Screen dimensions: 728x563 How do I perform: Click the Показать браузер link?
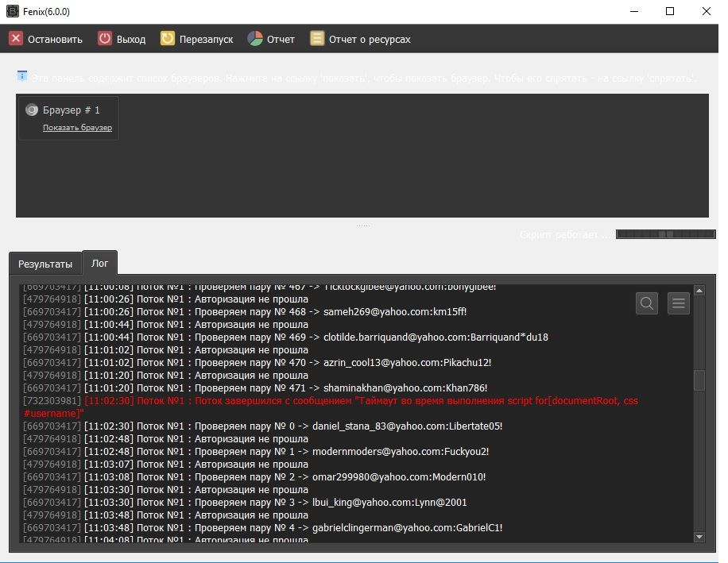(77, 128)
